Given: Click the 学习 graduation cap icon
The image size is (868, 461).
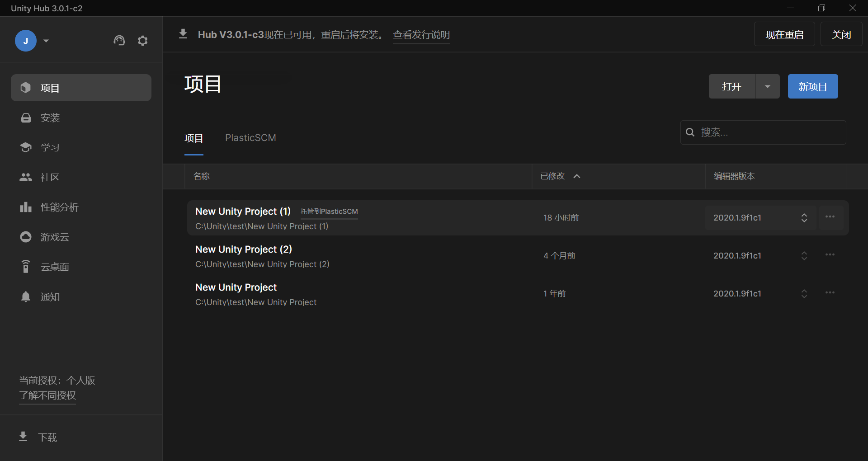Looking at the screenshot, I should 26,147.
